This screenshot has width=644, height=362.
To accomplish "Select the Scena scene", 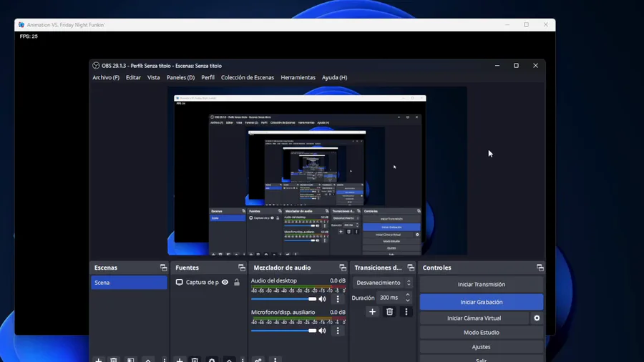I will (x=129, y=283).
